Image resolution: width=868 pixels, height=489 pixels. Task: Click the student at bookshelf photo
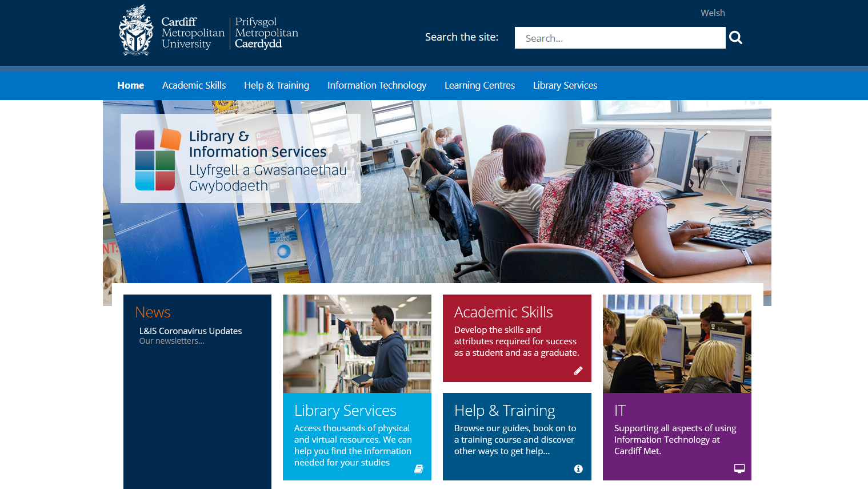click(357, 344)
